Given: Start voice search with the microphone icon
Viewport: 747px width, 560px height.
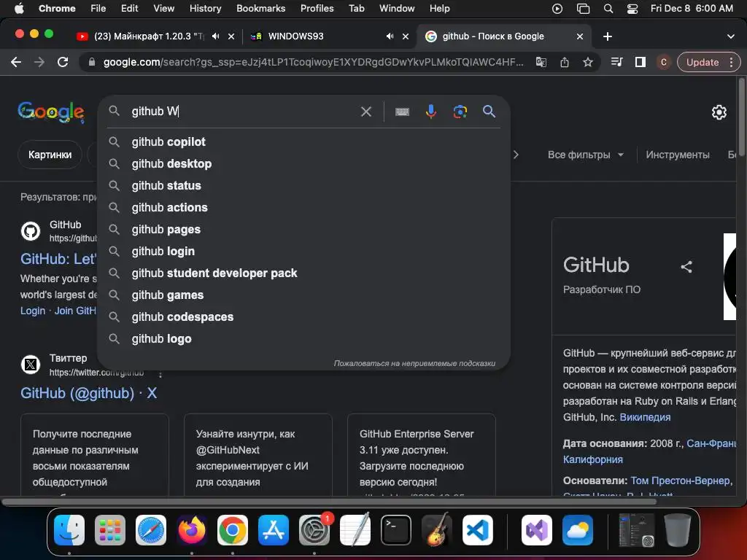Looking at the screenshot, I should coord(430,112).
